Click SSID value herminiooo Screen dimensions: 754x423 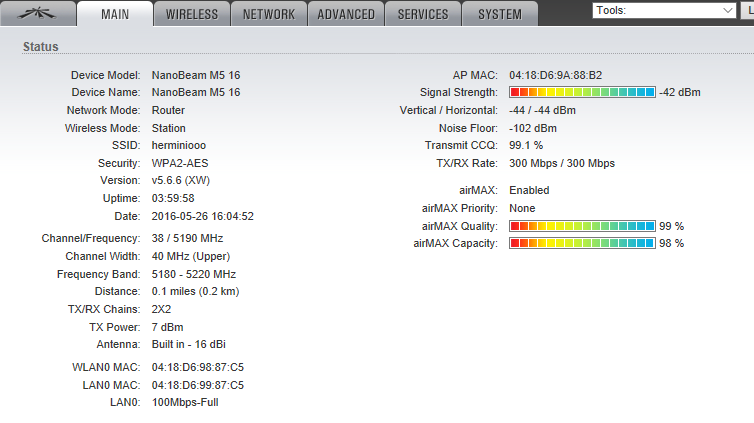point(178,145)
